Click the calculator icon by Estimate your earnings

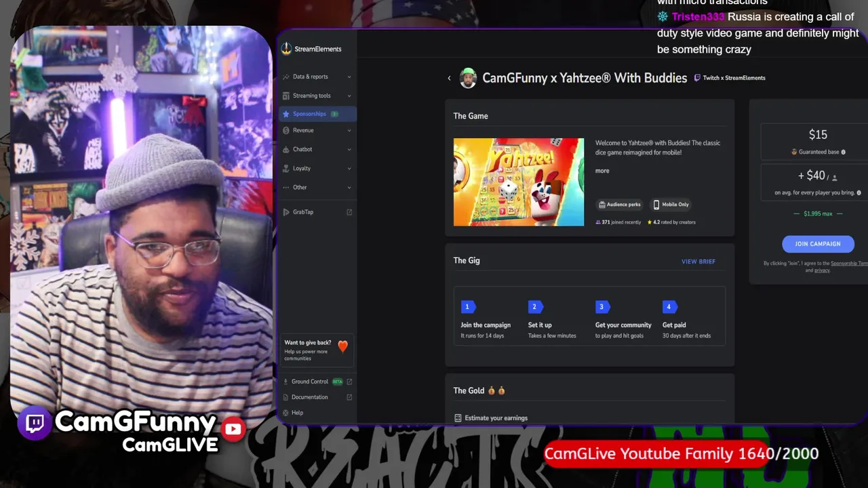pos(458,418)
